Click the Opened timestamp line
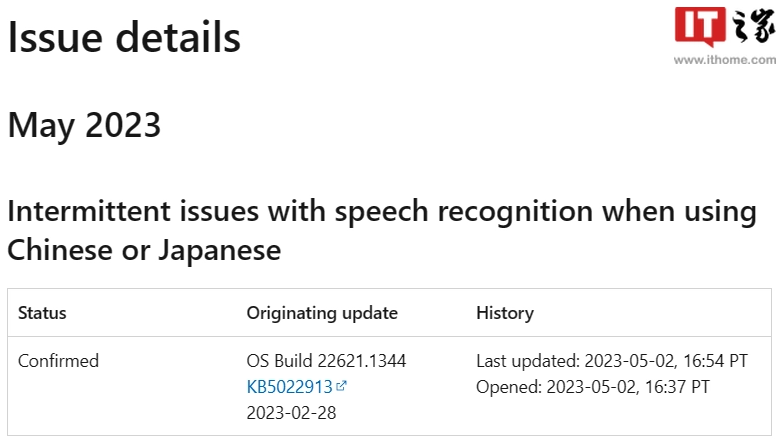 pyautogui.click(x=593, y=386)
